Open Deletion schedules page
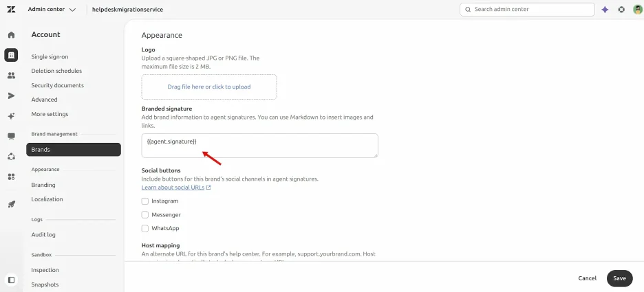This screenshot has height=292, width=644. click(x=56, y=71)
